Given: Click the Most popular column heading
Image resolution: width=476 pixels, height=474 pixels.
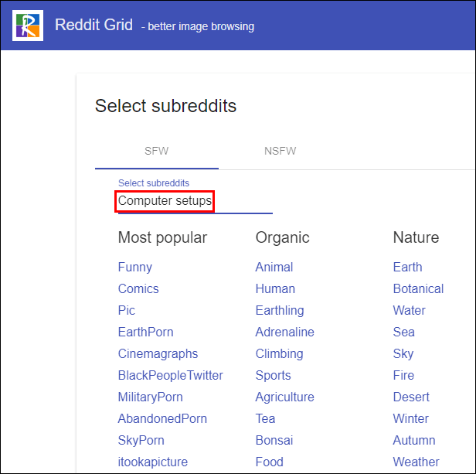Looking at the screenshot, I should 162,237.
